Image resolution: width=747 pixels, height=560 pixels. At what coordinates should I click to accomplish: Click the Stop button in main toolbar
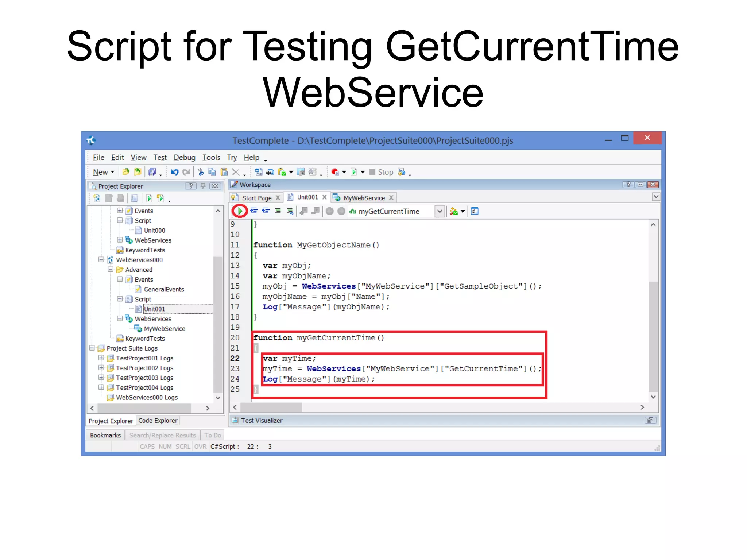[x=381, y=172]
